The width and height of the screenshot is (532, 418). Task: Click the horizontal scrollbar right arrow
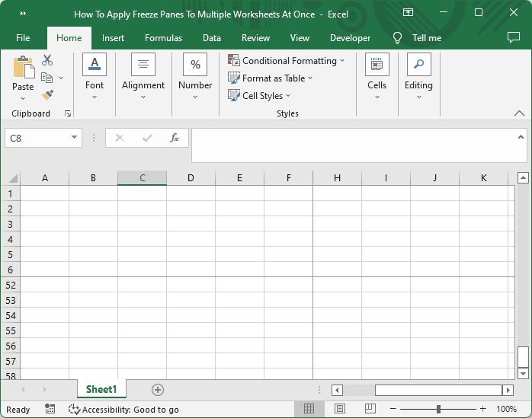(x=508, y=390)
